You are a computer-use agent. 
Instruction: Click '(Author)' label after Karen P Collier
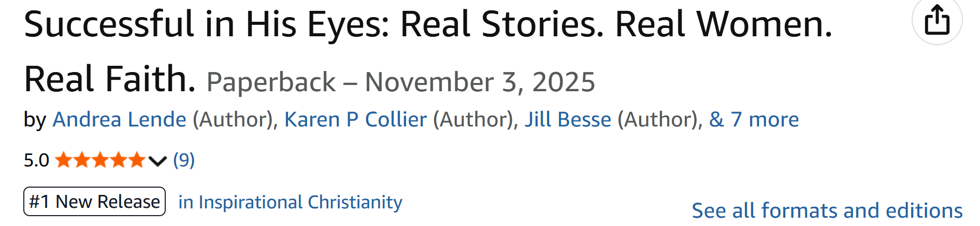click(472, 120)
